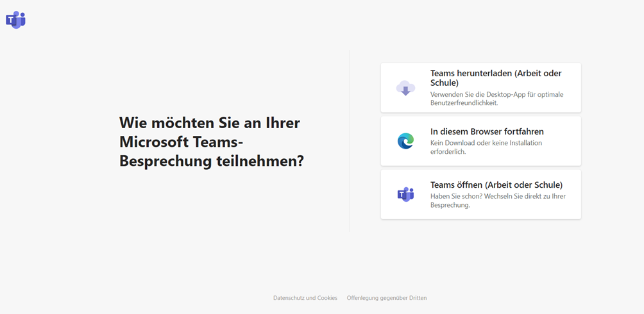Click text 'Verwenden Sie die Desktop-App für optimale'
Image resolution: width=644 pixels, height=314 pixels.
[496, 94]
